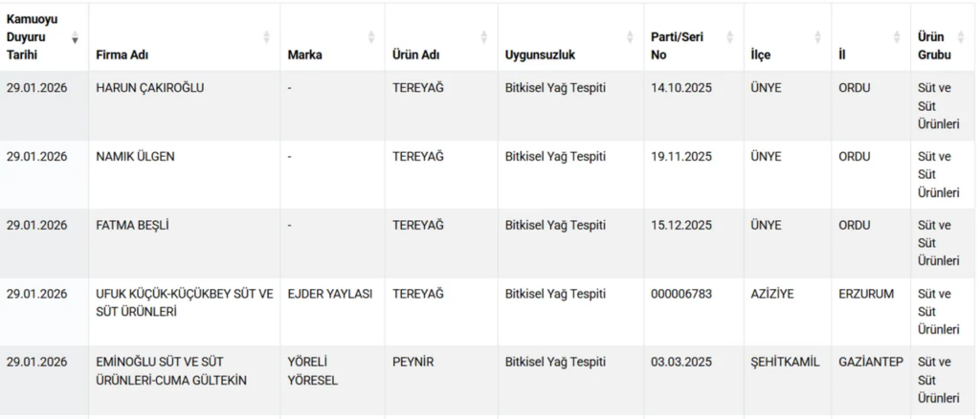This screenshot has width=980, height=419.
Task: Sort by Parti/Seri No arrow icon
Action: coord(730,37)
